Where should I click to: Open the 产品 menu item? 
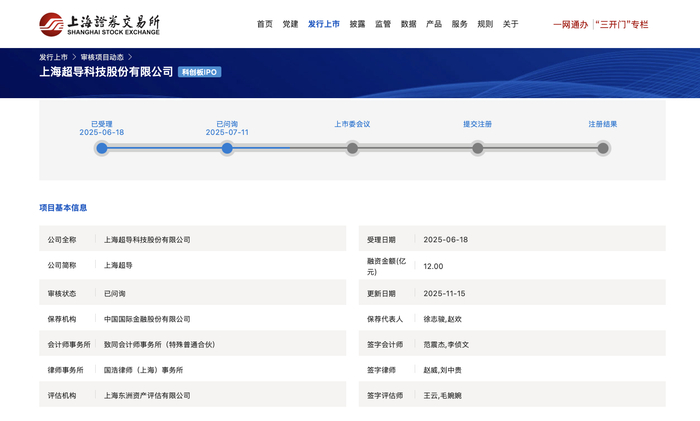point(434,24)
